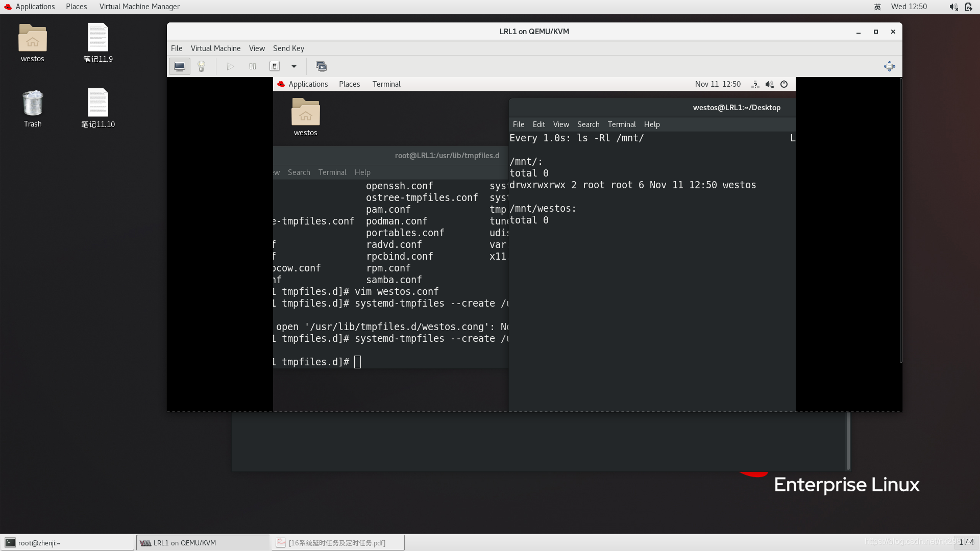Click host clipboard tray icon
980x551 pixels.
point(968,7)
